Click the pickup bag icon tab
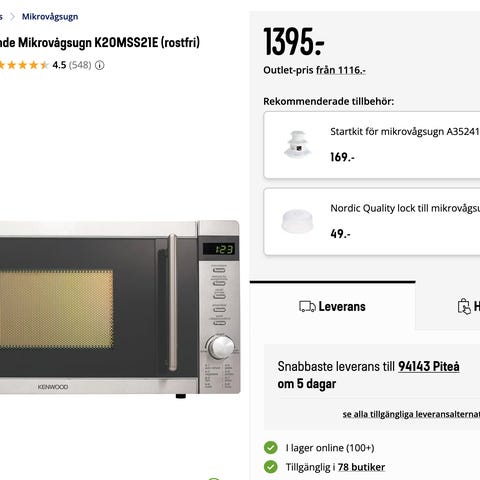 (464, 306)
